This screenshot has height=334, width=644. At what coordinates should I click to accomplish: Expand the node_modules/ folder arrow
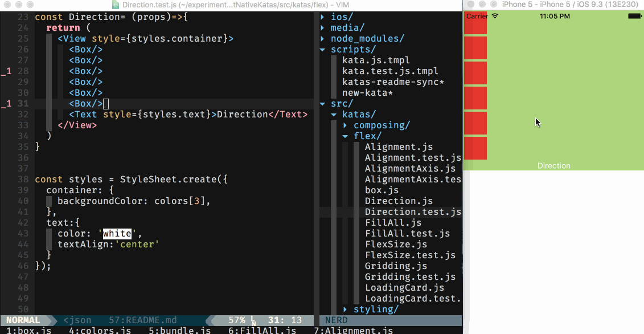[322, 38]
